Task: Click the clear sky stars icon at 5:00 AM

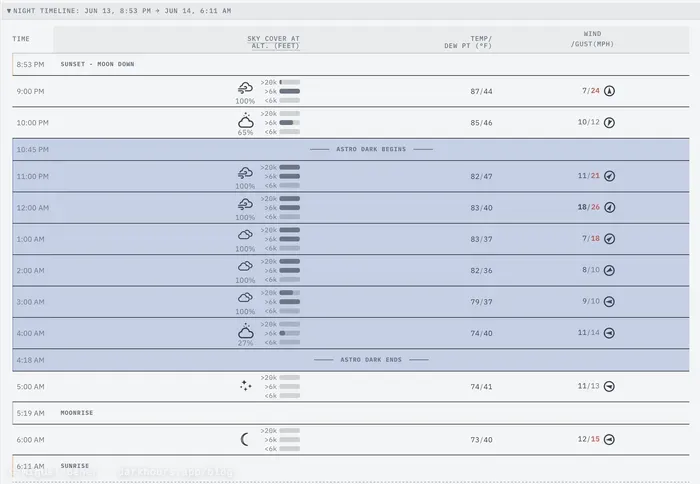Action: [245, 386]
